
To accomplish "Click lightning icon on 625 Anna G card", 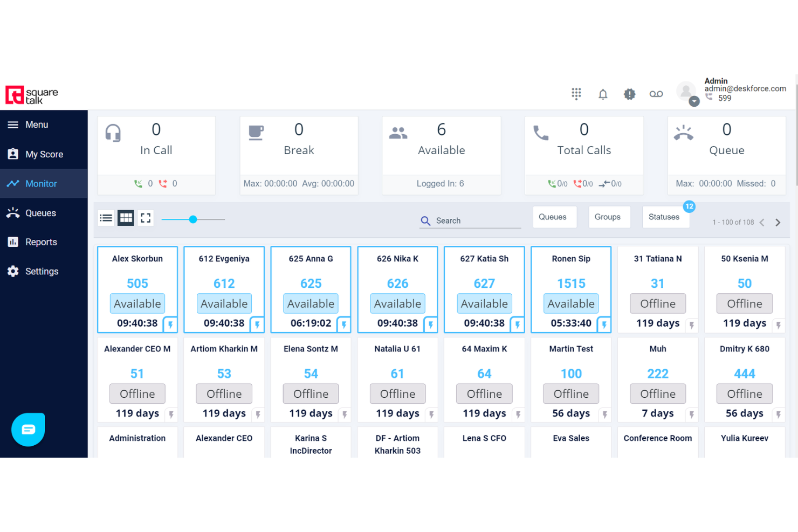I will point(344,324).
